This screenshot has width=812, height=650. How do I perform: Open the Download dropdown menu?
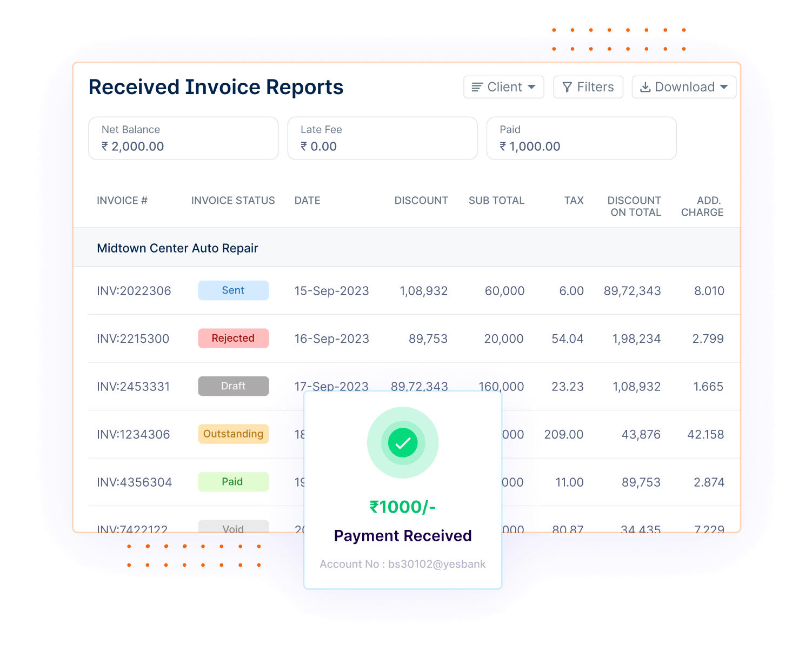684,87
